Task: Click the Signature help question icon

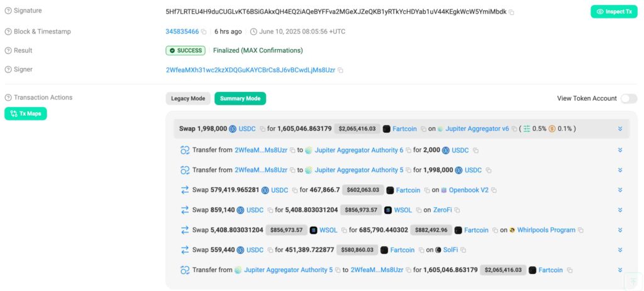Action: (8, 11)
